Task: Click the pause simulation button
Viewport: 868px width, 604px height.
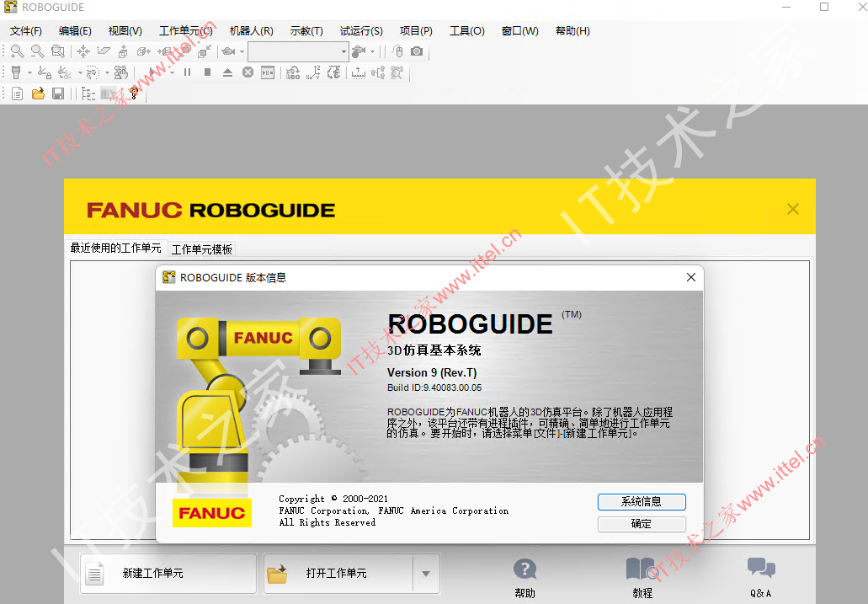Action: tap(187, 72)
